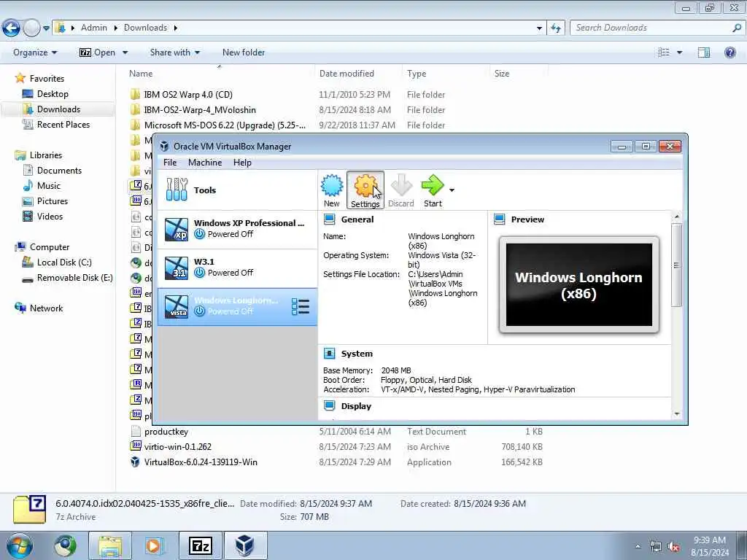Select the productkey text file
The width and height of the screenshot is (747, 560).
click(x=166, y=432)
